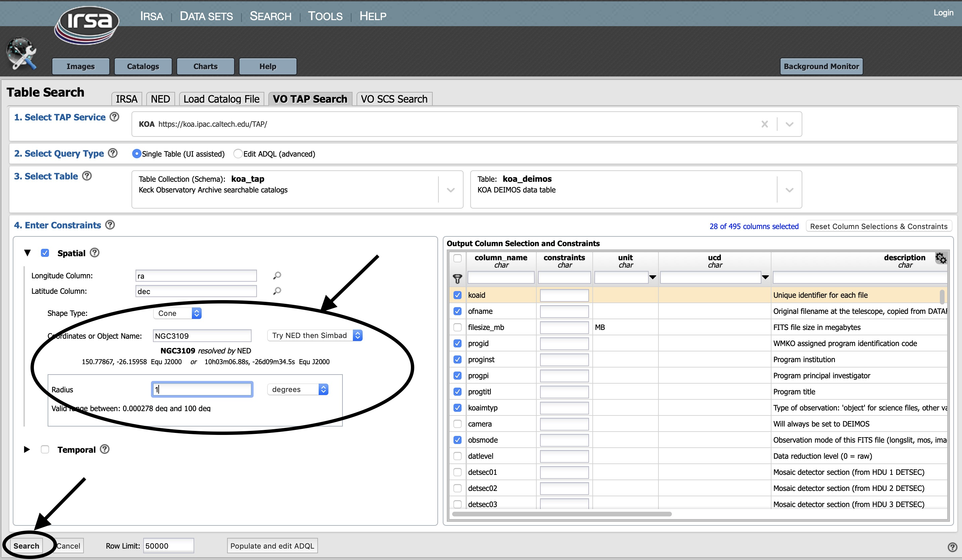Expand the Temporal section triangle
This screenshot has height=560, width=962.
pos(27,449)
